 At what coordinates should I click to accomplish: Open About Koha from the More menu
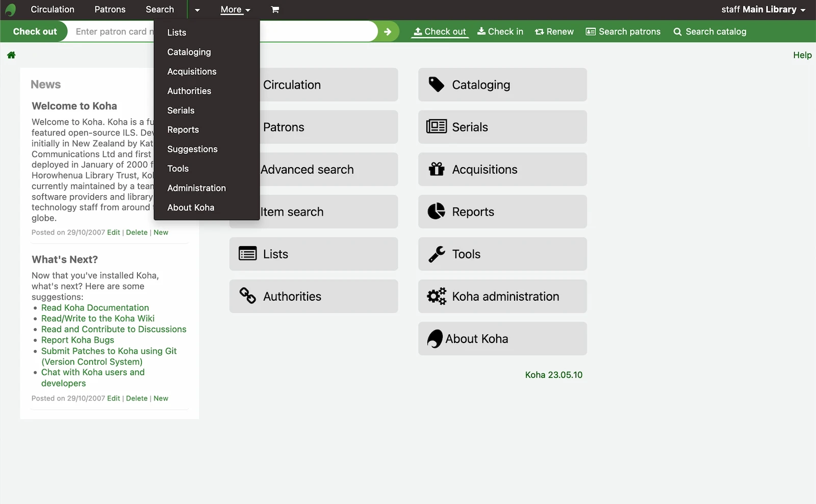(207, 207)
